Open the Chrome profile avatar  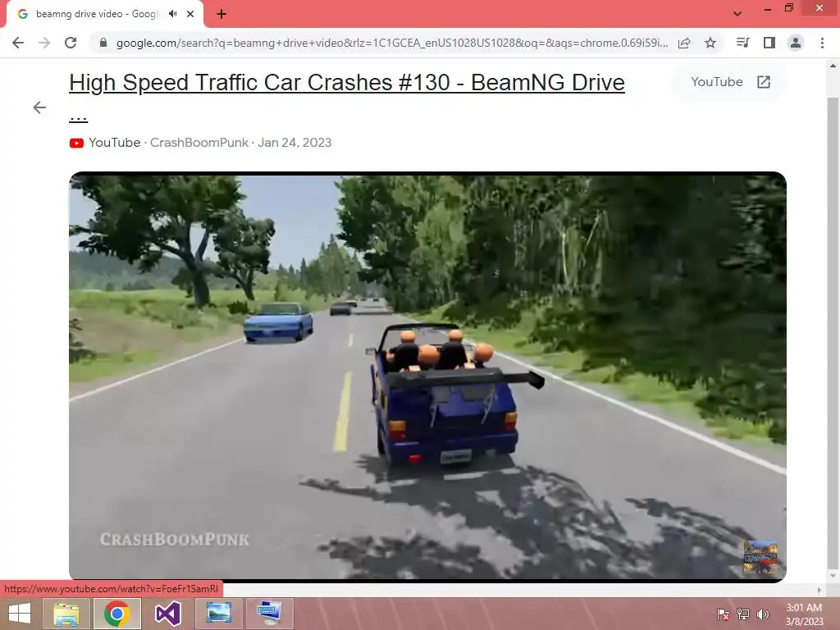click(x=796, y=43)
